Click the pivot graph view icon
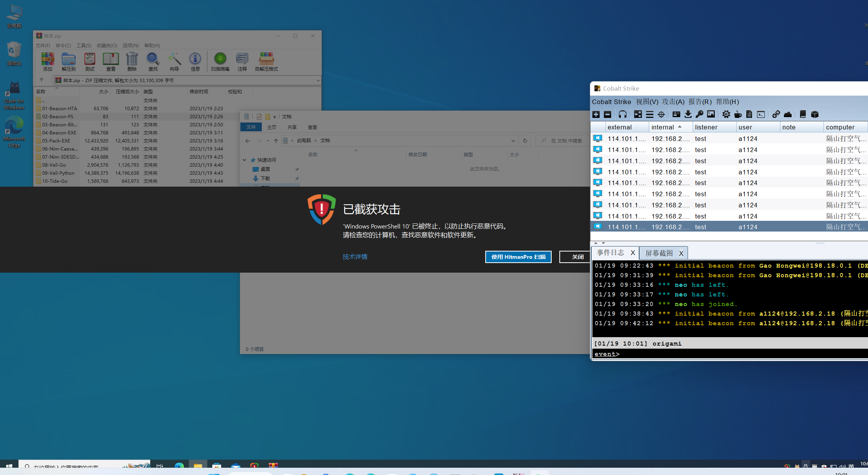 tap(638, 114)
